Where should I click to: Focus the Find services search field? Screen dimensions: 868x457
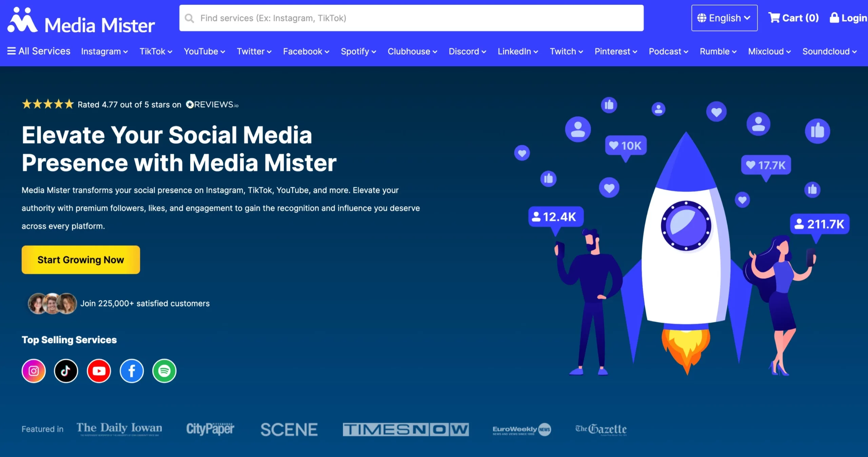(411, 18)
